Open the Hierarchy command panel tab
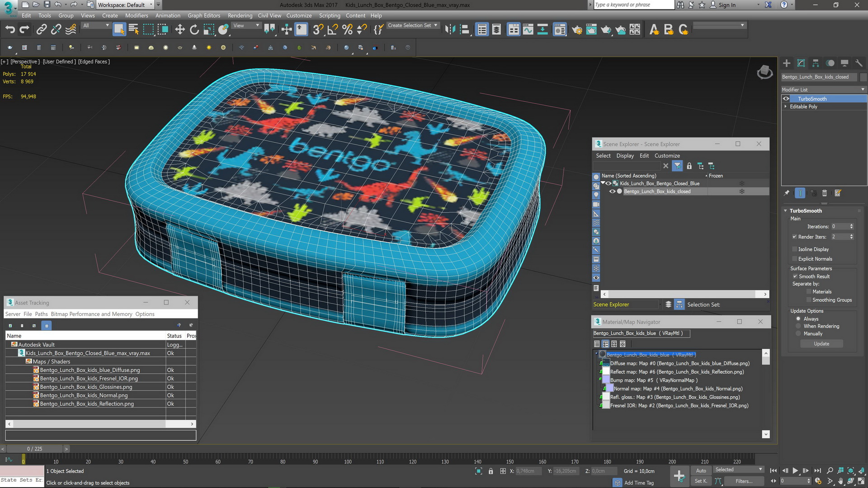Screen dimensions: 868x488 tap(816, 63)
